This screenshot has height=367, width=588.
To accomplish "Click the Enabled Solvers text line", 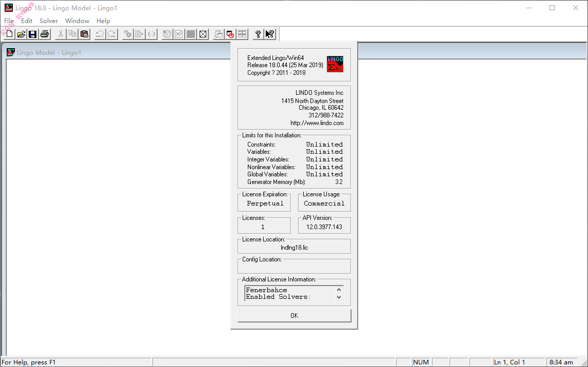I will (278, 297).
